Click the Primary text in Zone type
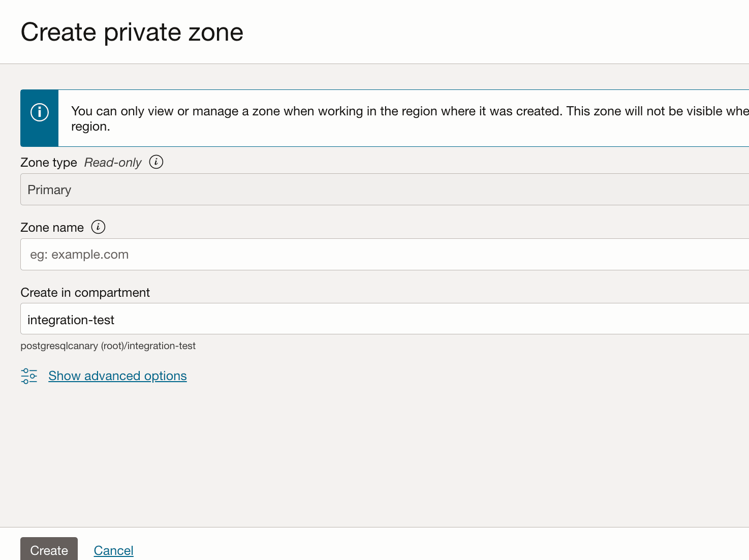Image resolution: width=749 pixels, height=560 pixels. point(49,190)
